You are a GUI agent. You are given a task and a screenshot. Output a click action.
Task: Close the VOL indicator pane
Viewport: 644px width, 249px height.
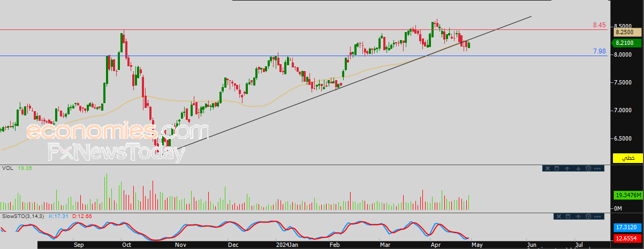coord(548,168)
